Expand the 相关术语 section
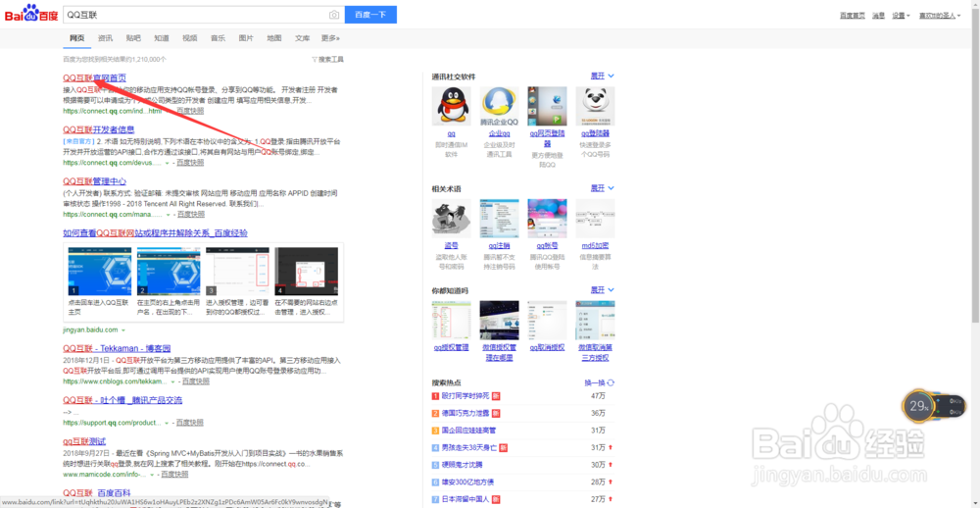 (x=603, y=188)
